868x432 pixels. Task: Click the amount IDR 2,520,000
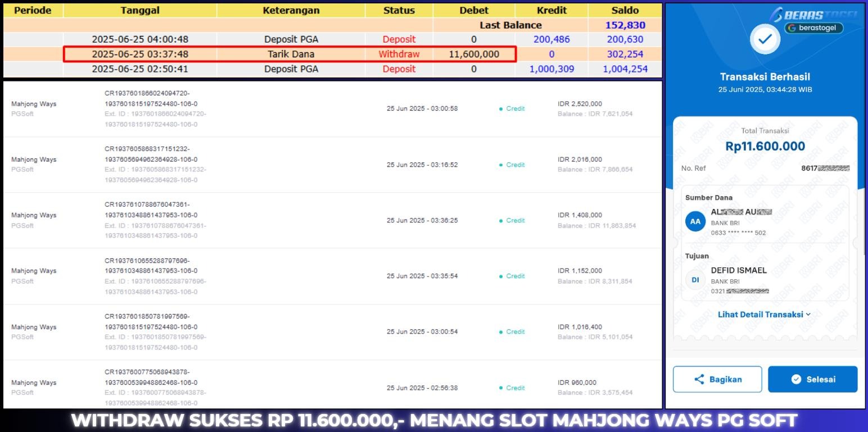pyautogui.click(x=580, y=104)
